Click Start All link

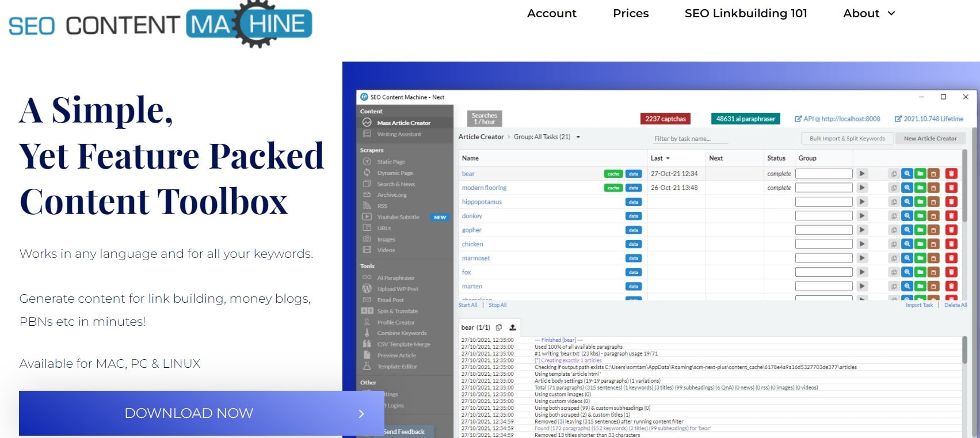coord(468,305)
